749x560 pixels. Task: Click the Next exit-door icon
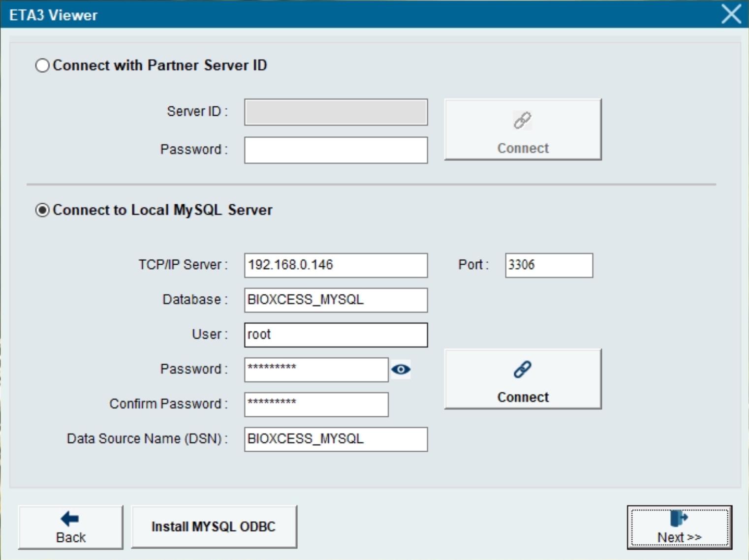point(679,518)
